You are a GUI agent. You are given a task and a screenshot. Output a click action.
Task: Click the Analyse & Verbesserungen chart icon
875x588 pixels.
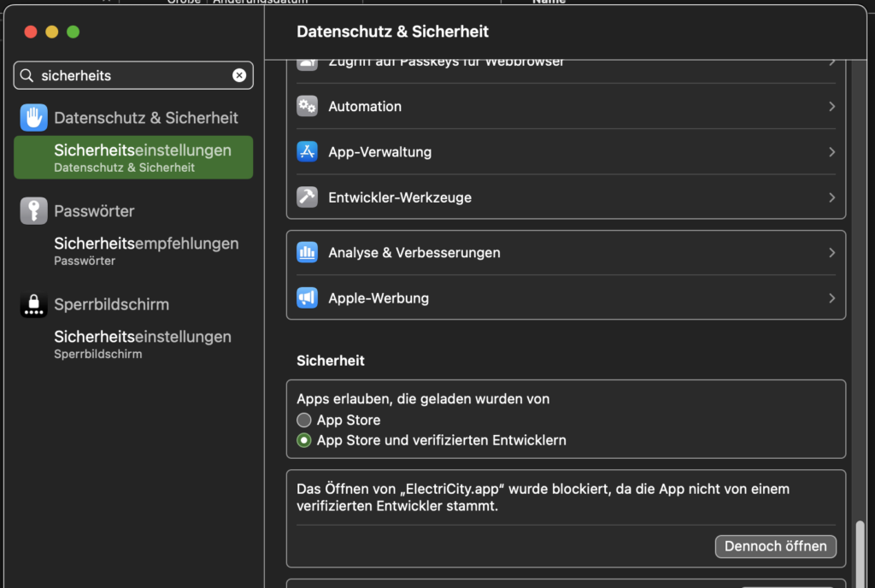point(307,253)
